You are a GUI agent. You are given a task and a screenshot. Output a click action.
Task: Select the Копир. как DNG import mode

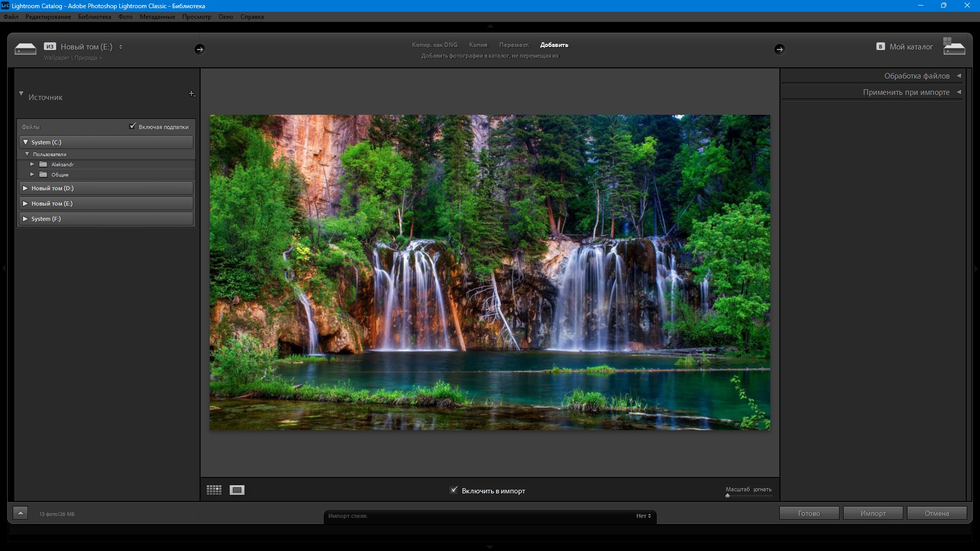434,45
